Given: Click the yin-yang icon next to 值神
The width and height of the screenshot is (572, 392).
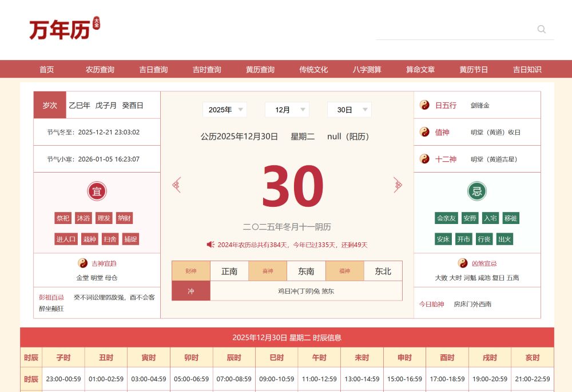Looking at the screenshot, I should point(424,132).
